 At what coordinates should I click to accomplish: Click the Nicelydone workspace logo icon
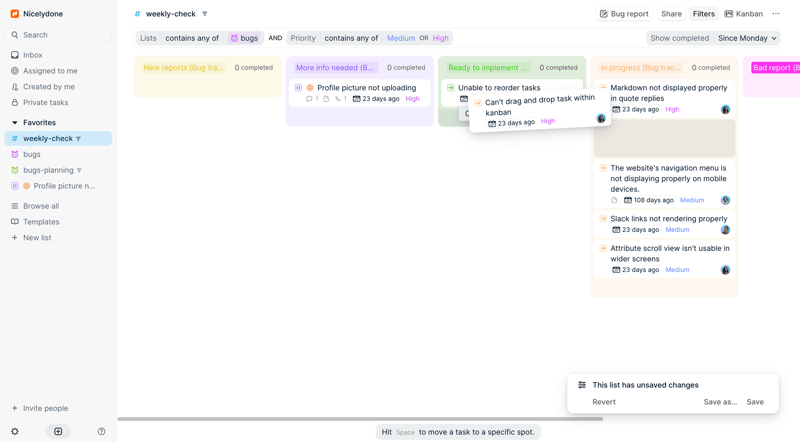click(x=15, y=14)
